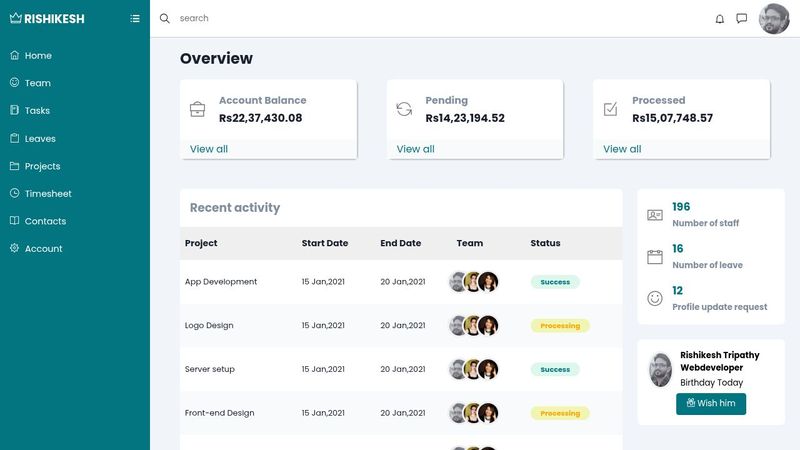Go to Home in the sidebar
This screenshot has width=800, height=450.
point(38,56)
